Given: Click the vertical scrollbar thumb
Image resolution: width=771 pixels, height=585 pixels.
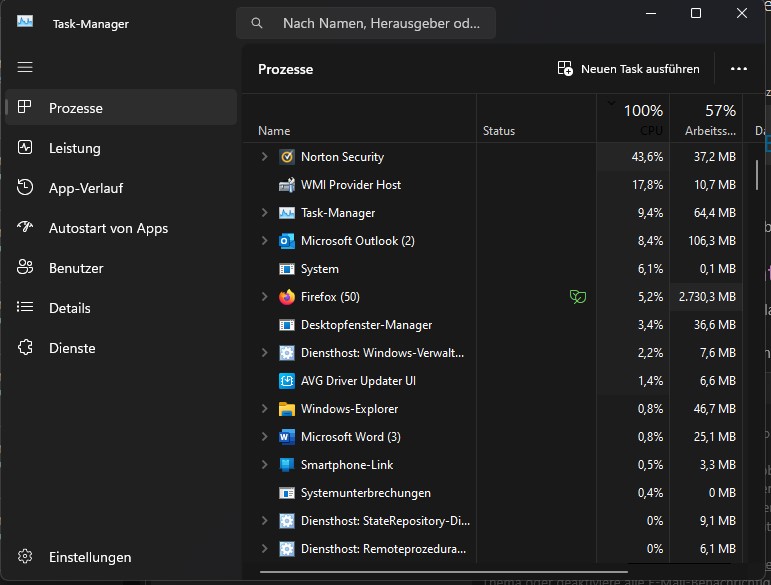Looking at the screenshot, I should tap(757, 174).
